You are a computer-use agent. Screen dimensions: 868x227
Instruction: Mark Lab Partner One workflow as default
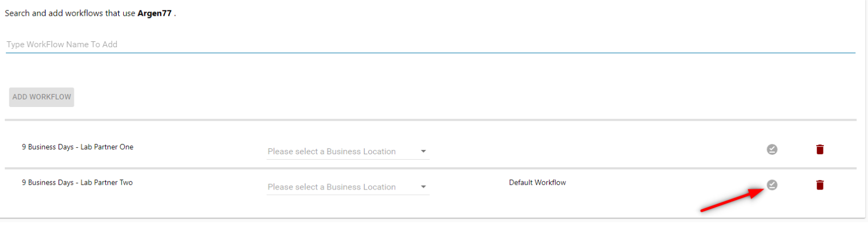772,149
